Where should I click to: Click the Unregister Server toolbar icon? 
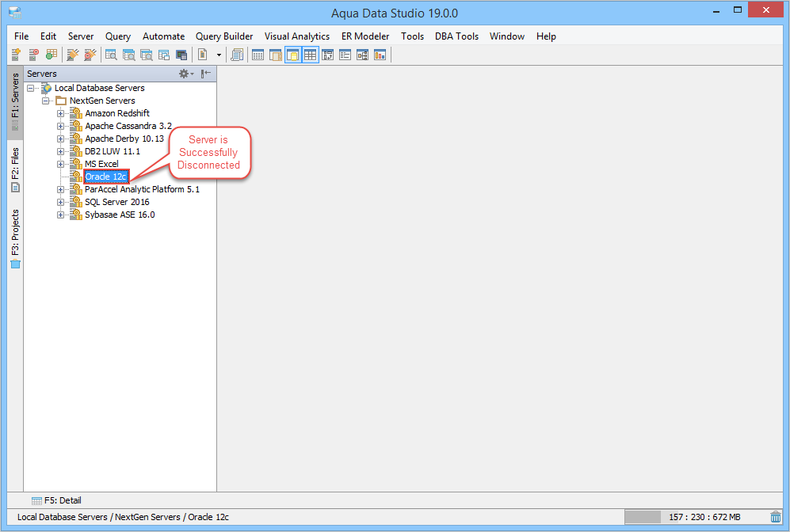pyautogui.click(x=34, y=55)
